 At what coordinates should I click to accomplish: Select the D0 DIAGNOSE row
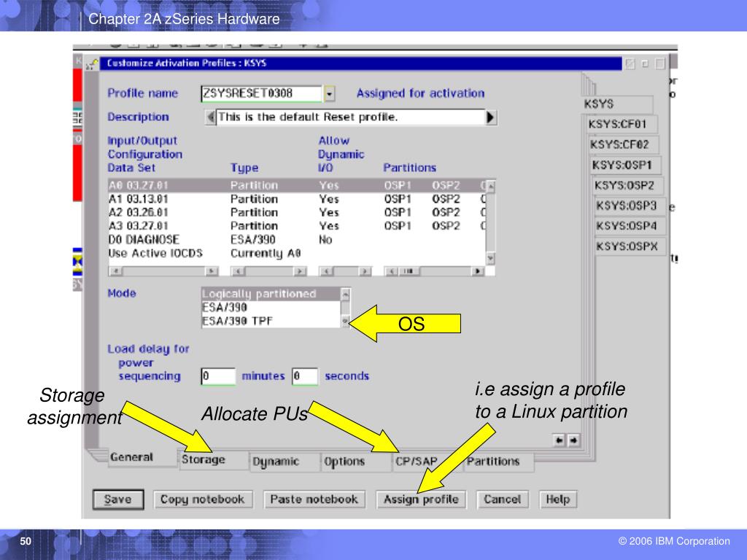296,239
